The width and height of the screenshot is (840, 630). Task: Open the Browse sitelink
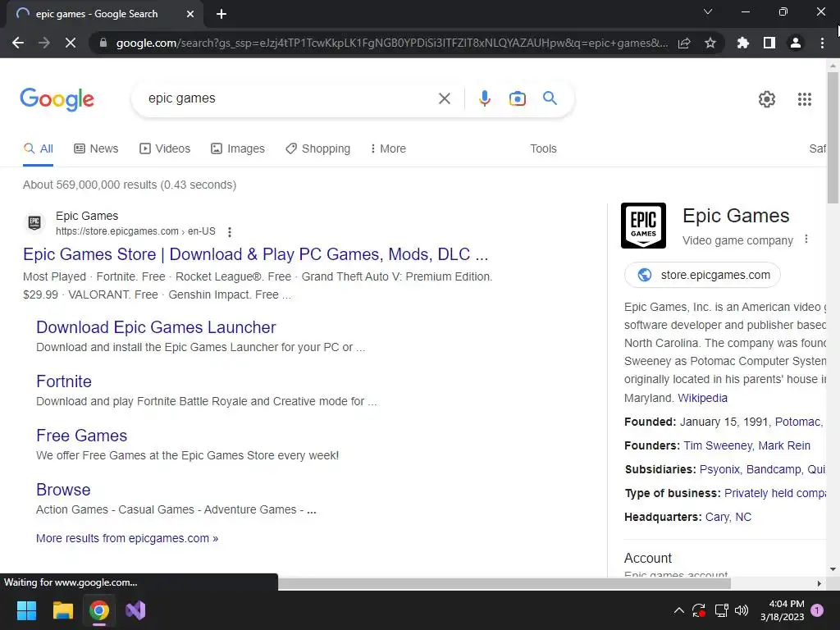pos(63,490)
